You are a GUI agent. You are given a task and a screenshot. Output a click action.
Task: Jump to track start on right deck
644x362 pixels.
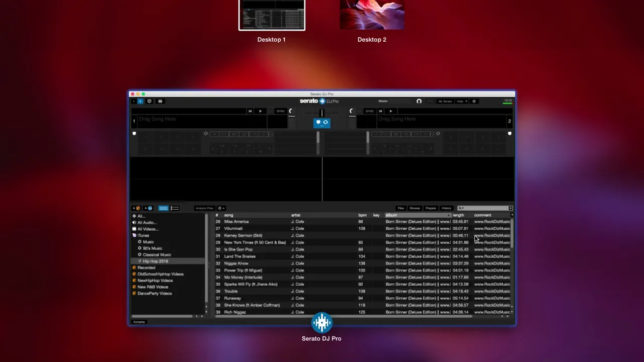pos(381,111)
